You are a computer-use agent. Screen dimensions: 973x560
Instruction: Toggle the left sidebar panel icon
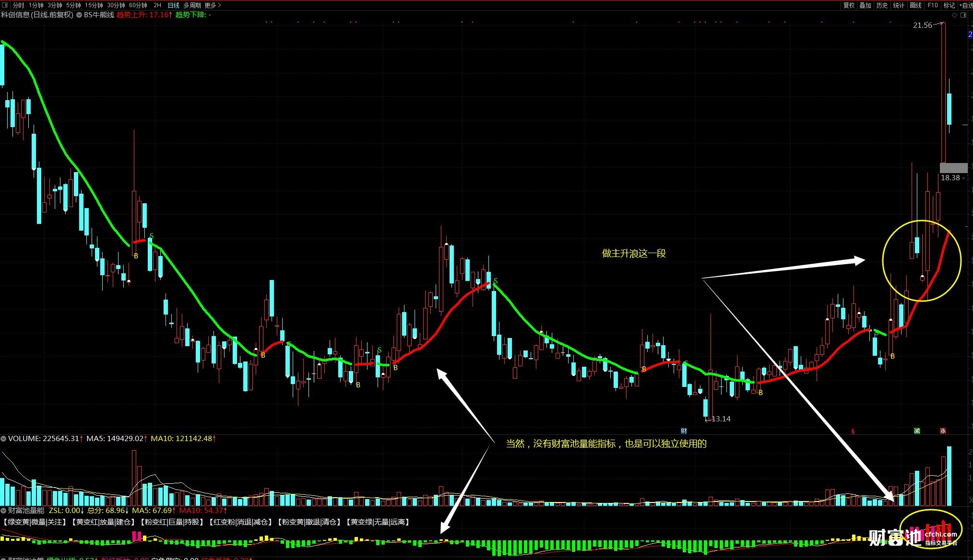[x=5, y=5]
